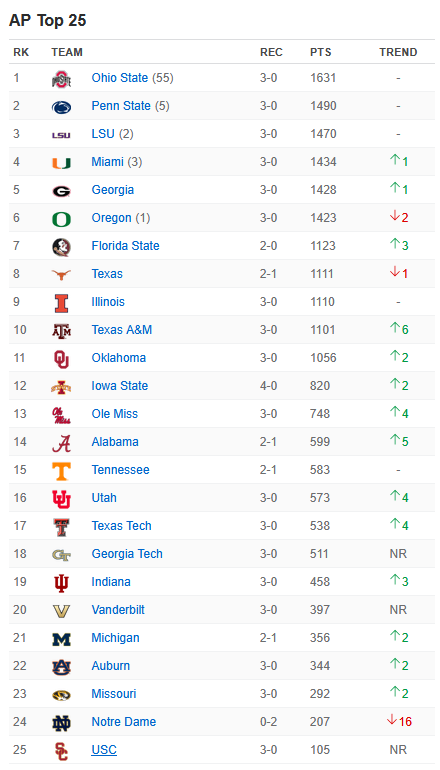This screenshot has height=770, width=440.
Task: Click the Penn State Nittany Lions logo
Action: coord(61,107)
